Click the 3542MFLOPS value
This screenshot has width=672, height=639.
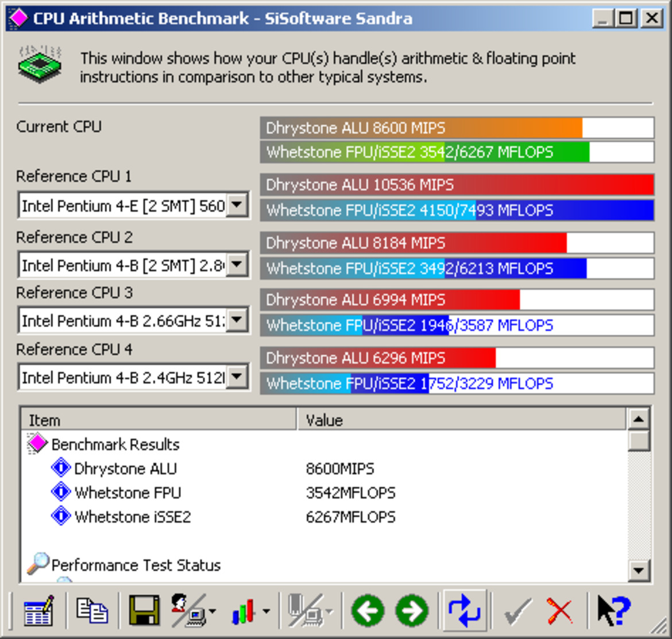[350, 493]
